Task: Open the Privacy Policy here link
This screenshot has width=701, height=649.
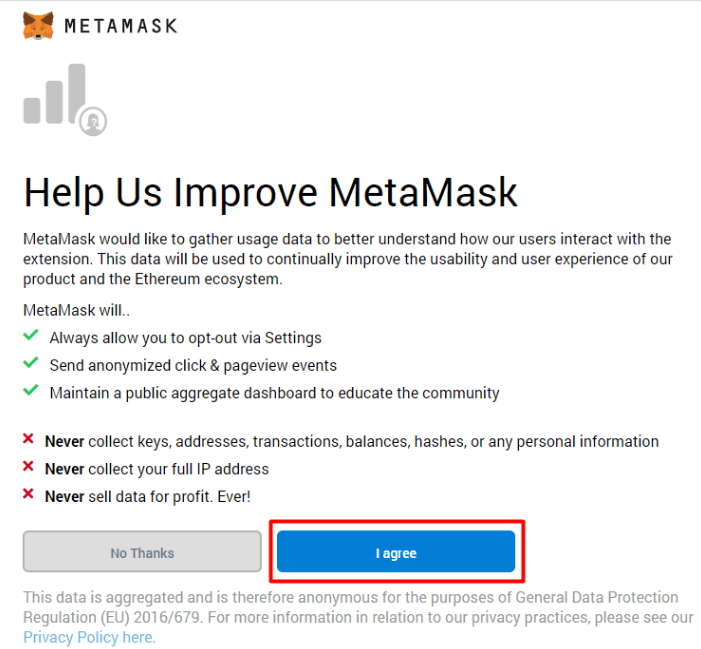Action: coord(88,637)
